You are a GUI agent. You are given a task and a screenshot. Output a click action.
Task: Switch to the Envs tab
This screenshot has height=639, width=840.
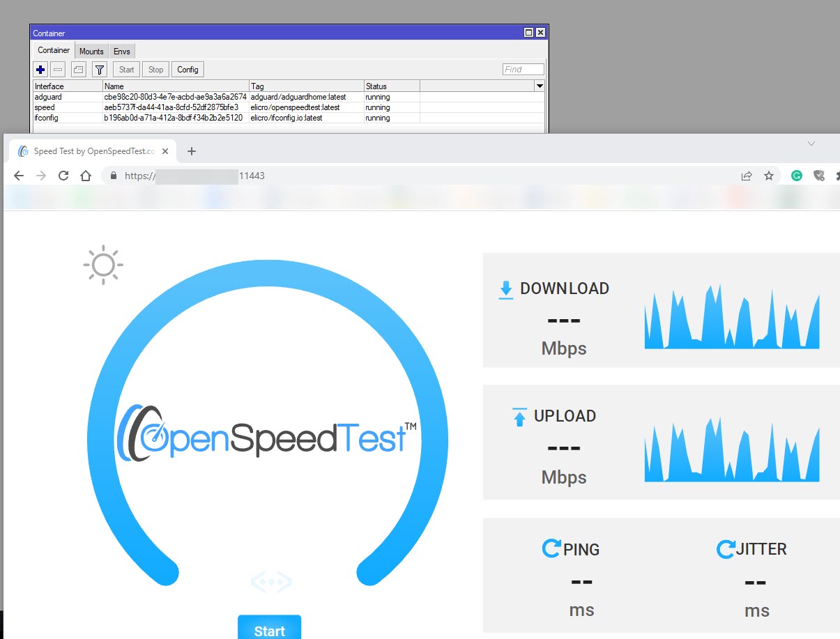click(121, 52)
